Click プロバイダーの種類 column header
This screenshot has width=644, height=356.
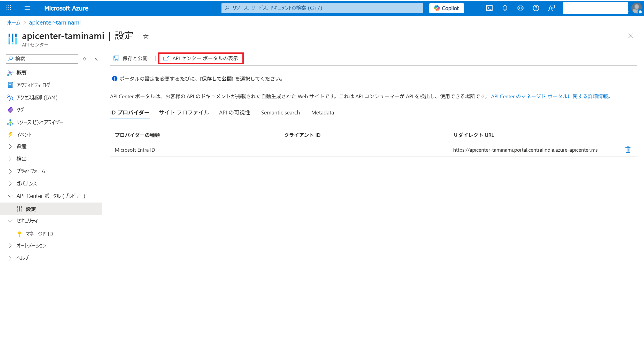tap(137, 135)
